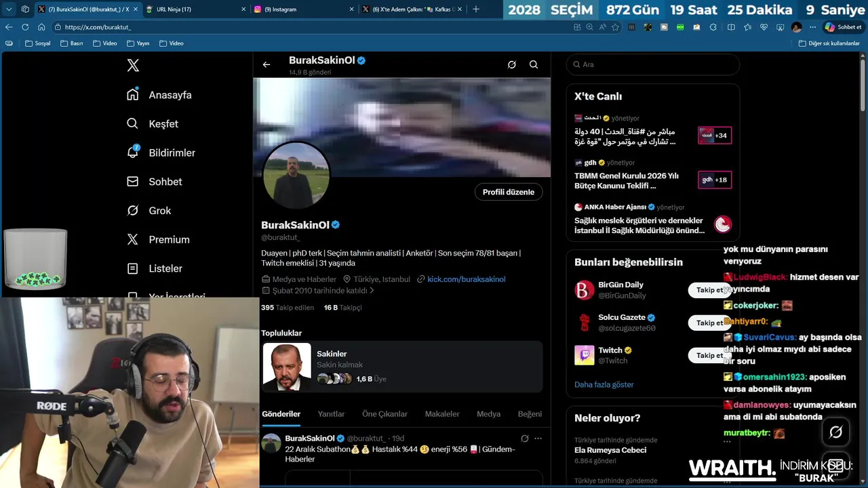Click browser essentials heart icon

pos(764,27)
